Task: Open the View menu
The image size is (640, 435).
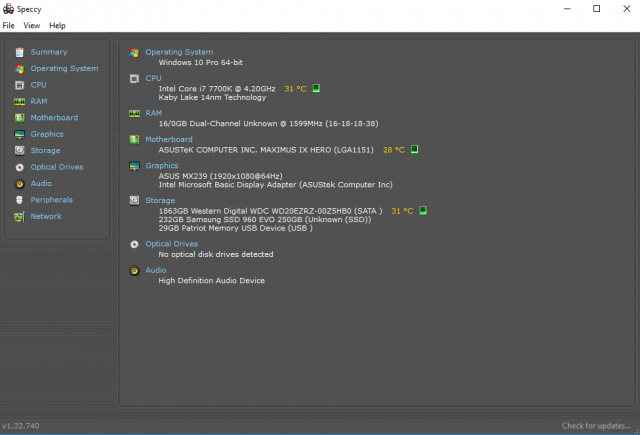Action: (32, 25)
